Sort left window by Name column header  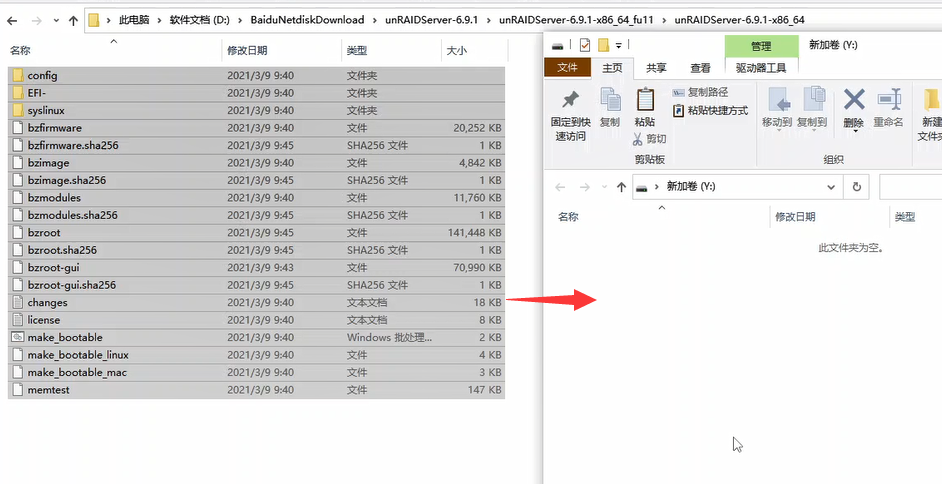click(x=114, y=51)
